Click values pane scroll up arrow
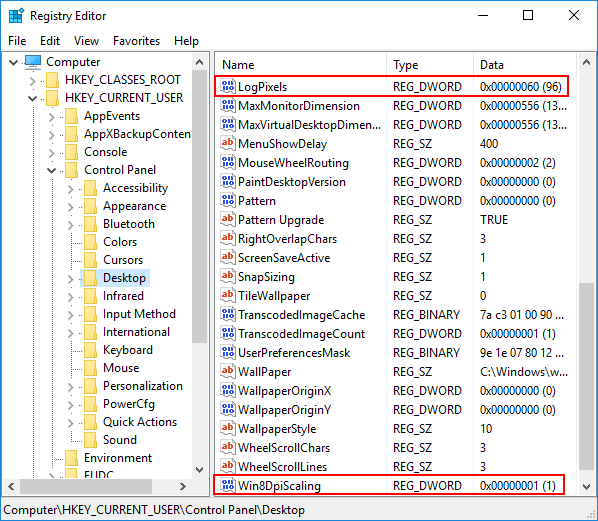This screenshot has height=521, width=598. (587, 62)
